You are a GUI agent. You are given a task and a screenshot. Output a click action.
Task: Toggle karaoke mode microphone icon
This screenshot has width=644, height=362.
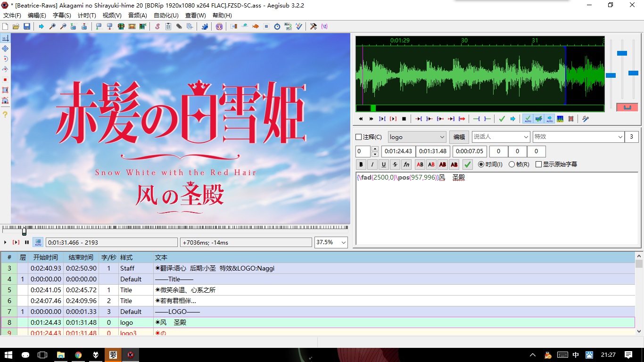coord(585,119)
